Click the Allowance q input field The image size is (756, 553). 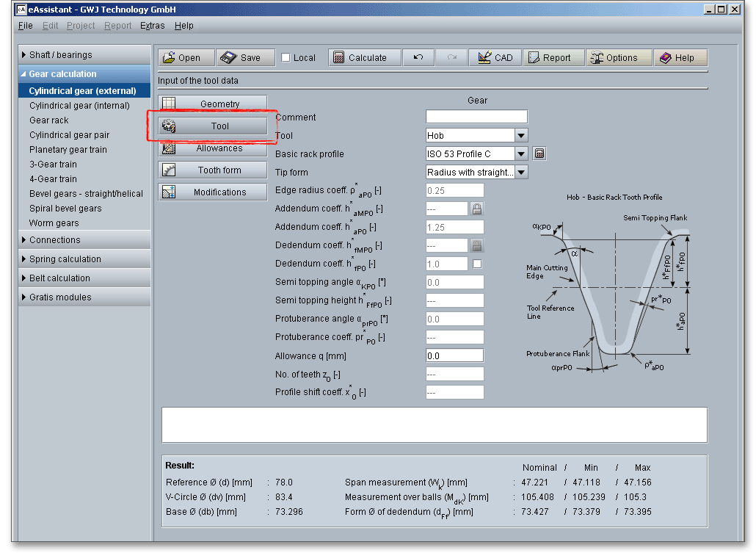(454, 356)
